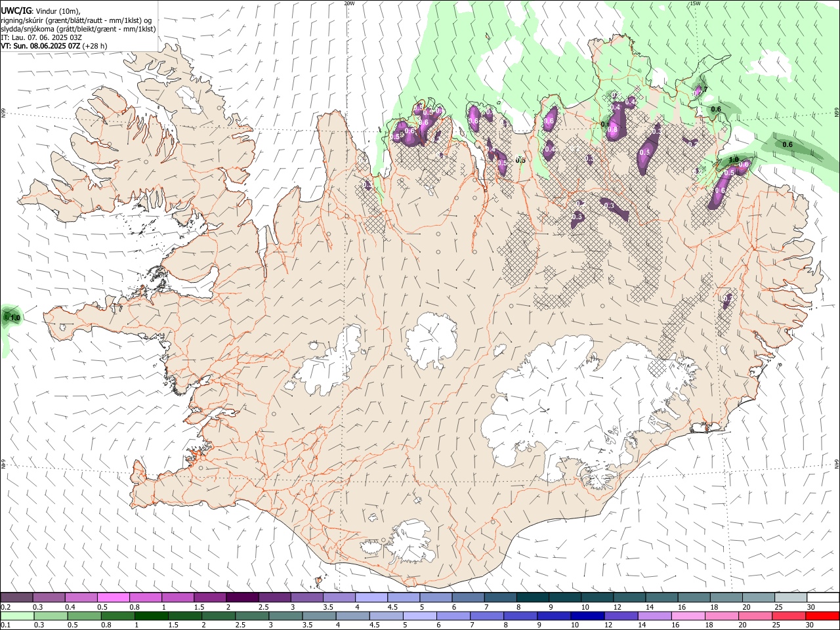The width and height of the screenshot is (840, 630).
Task: Click the '2.5' label under the purple scale
Action: (x=264, y=607)
